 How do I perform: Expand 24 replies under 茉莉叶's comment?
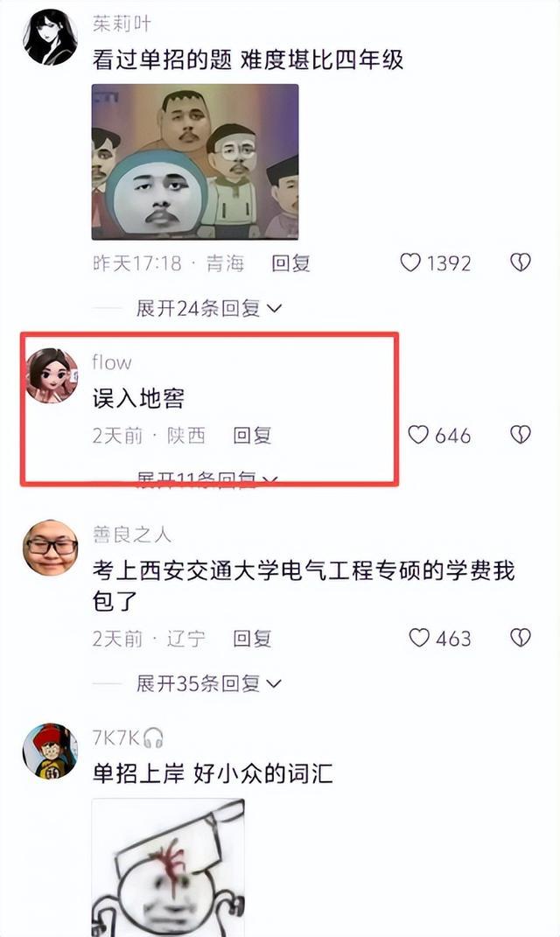click(208, 308)
